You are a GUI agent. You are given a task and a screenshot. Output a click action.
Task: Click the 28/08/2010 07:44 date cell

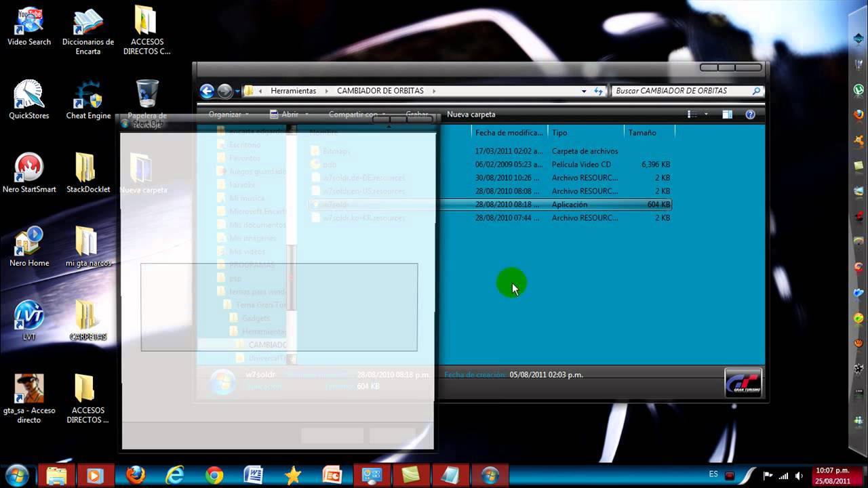(x=509, y=218)
